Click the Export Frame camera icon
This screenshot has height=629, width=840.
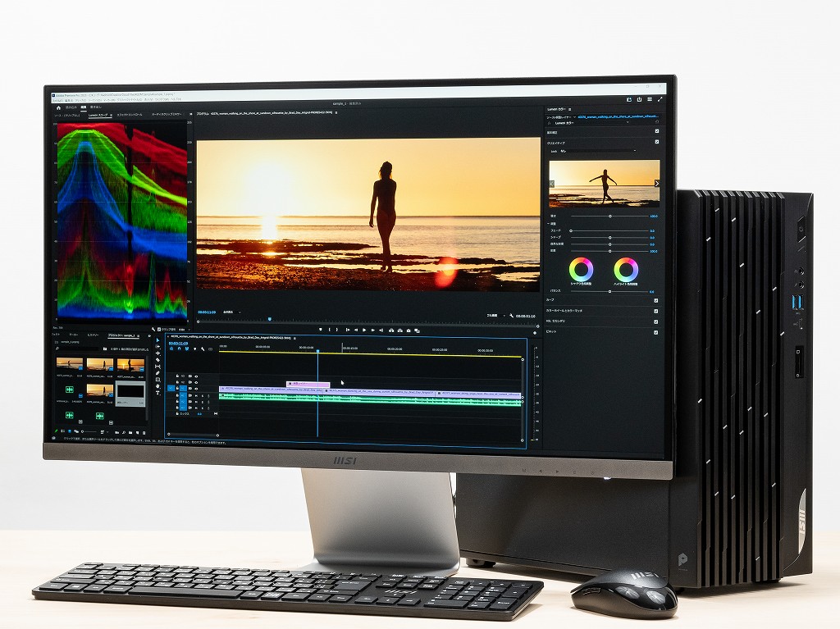tap(409, 330)
